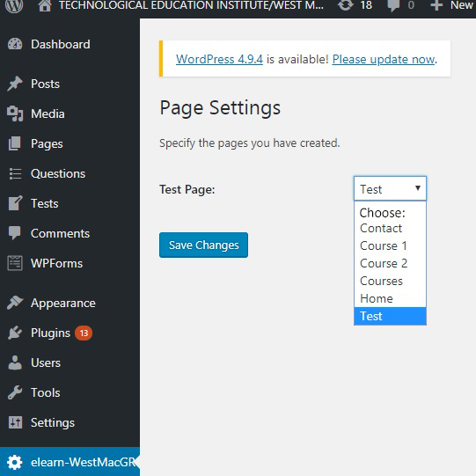Click the Settings sliders icon
476x476 pixels.
click(x=15, y=422)
